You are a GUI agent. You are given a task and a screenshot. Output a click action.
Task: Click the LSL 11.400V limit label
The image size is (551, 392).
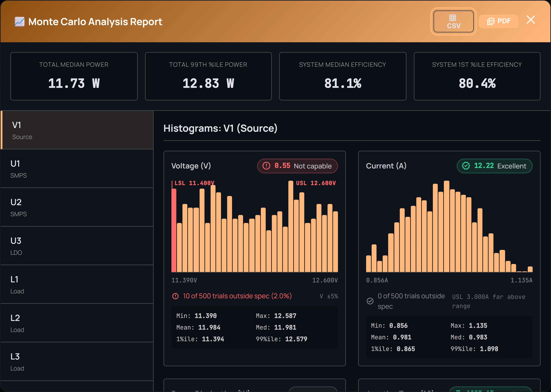coord(194,183)
